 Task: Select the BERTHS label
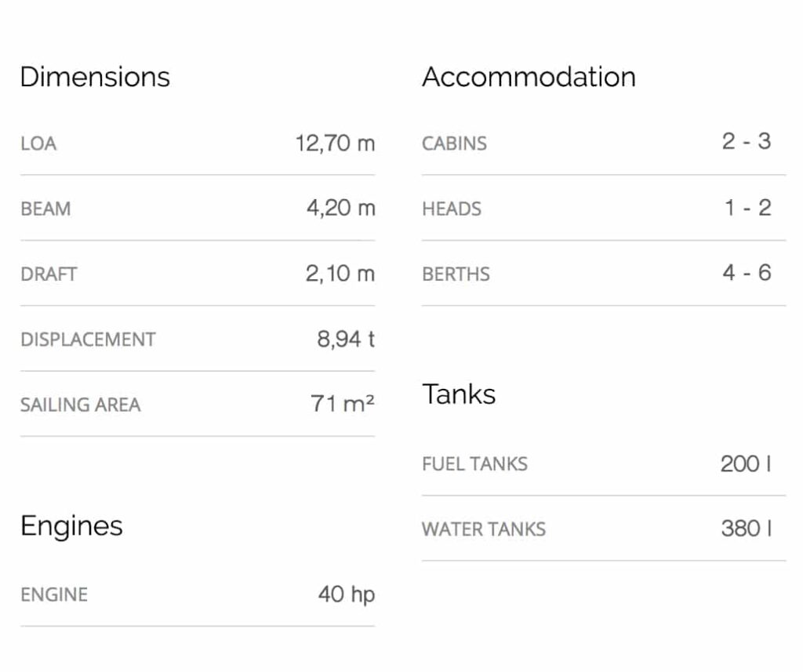coord(456,274)
